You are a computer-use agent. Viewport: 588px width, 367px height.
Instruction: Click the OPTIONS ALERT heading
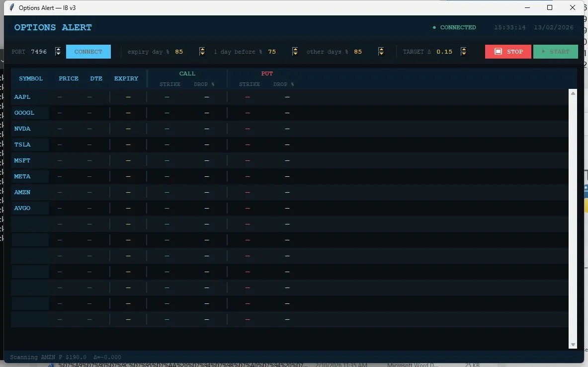point(53,27)
